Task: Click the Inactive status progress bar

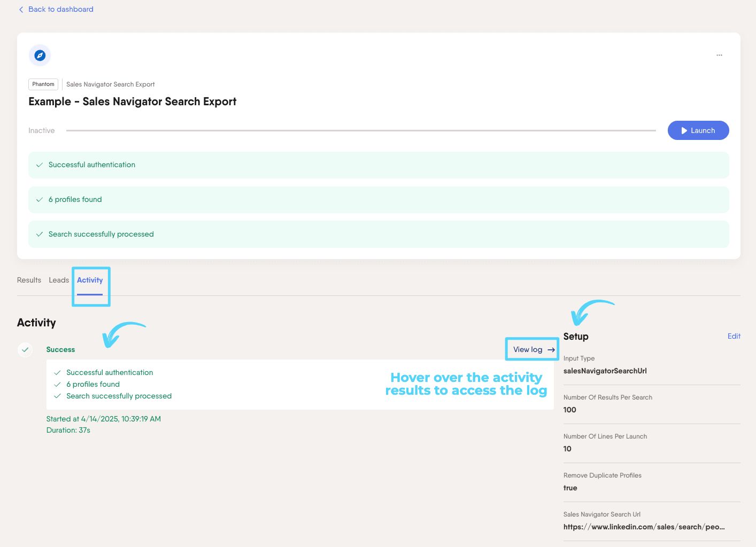Action: click(x=361, y=130)
